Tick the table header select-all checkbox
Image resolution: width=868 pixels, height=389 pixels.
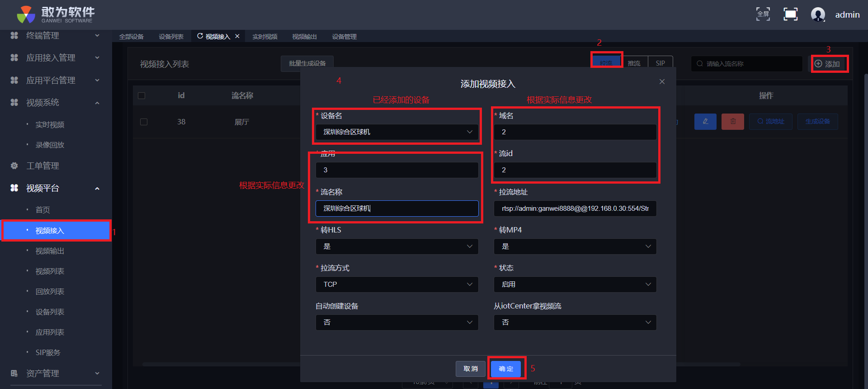point(142,95)
